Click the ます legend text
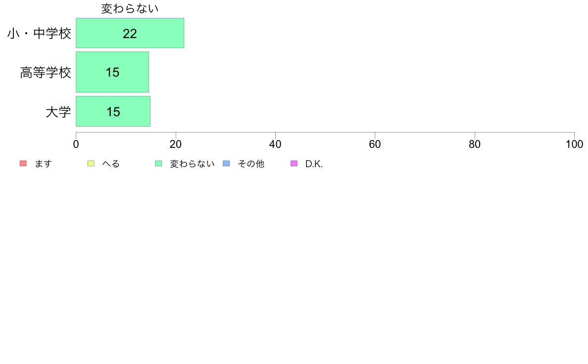588x364 pixels. 43,164
